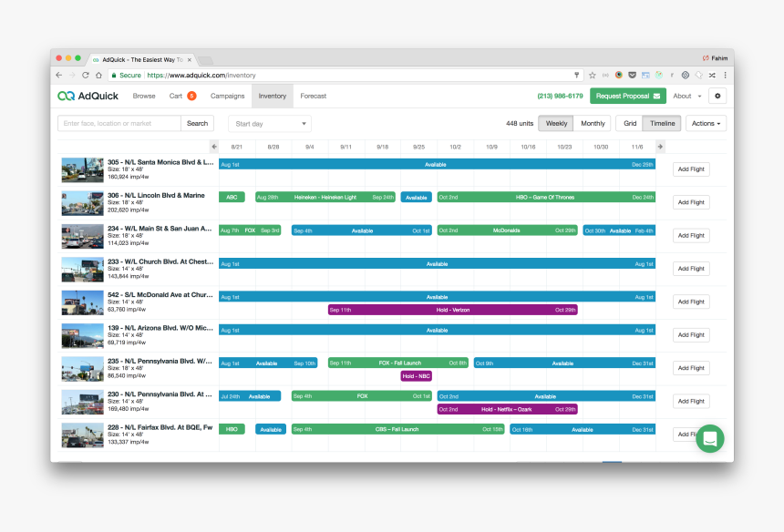The image size is (784, 532).
Task: Select the Inventory nav item
Action: 272,96
